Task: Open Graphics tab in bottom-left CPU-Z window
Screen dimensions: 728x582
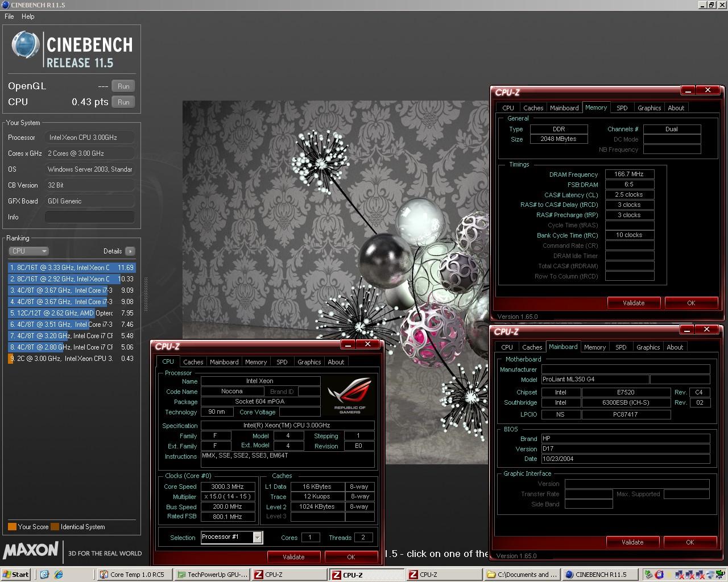Action: [x=309, y=362]
